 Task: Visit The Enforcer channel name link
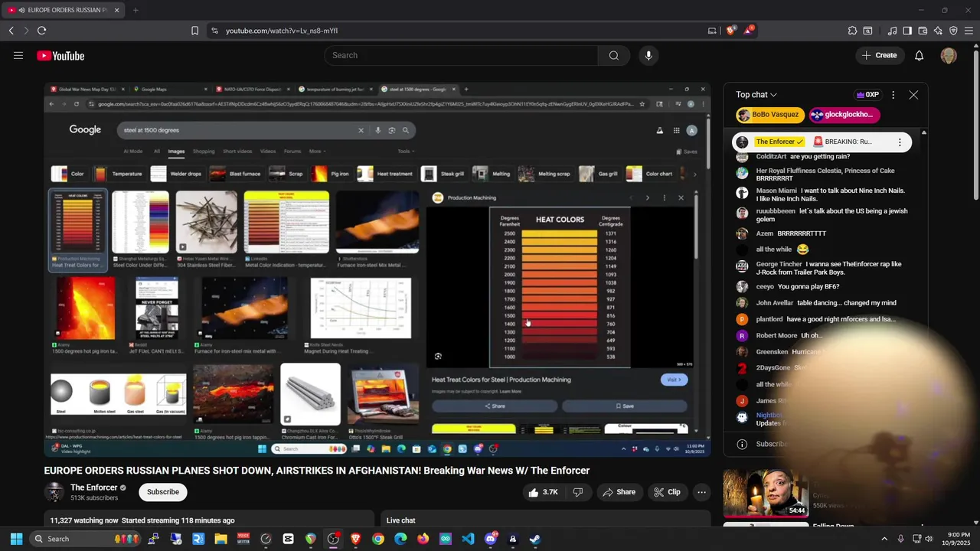pos(93,487)
